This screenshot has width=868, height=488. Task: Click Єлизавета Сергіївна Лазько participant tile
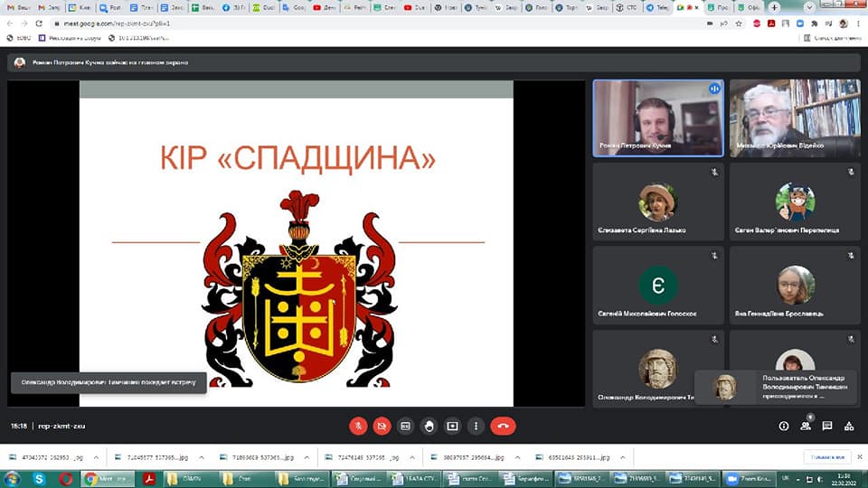pyautogui.click(x=657, y=202)
